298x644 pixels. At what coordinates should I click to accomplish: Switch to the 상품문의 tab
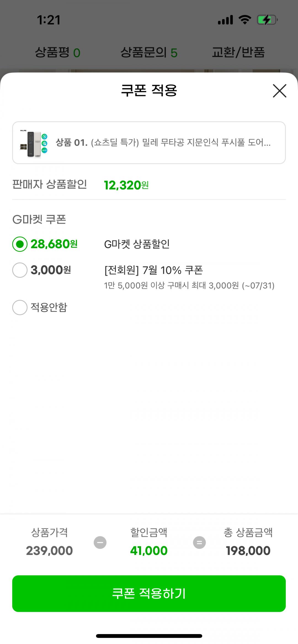click(149, 52)
